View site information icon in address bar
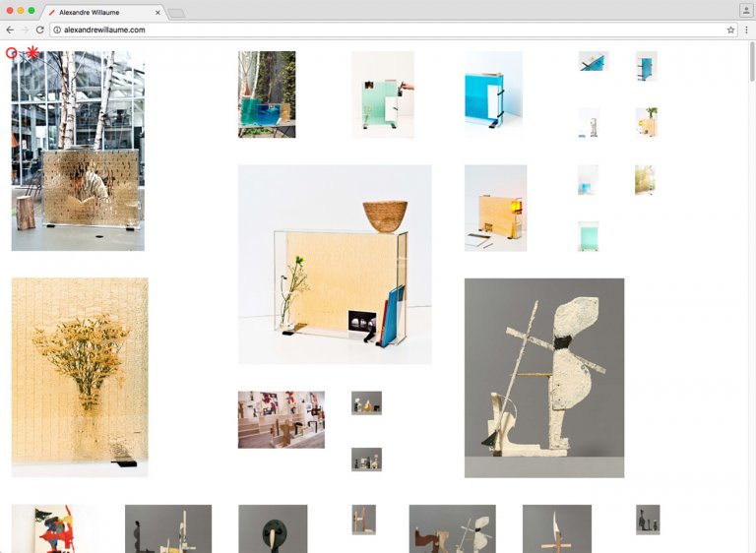 tap(57, 31)
